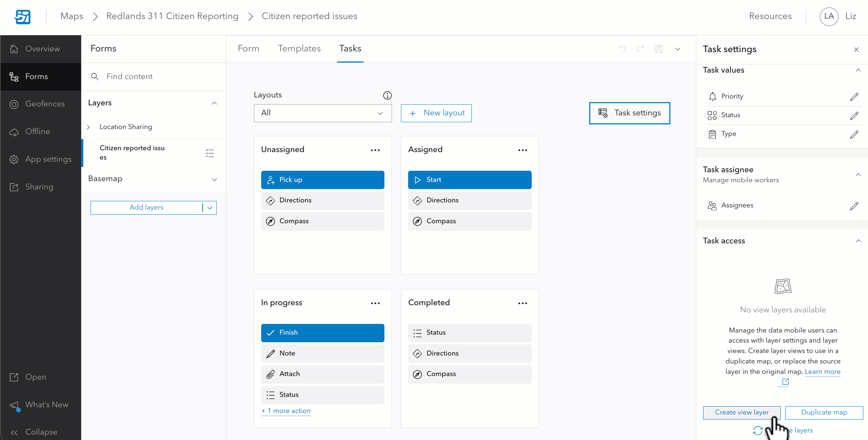The width and height of the screenshot is (868, 440).
Task: Switch to the Templates tab
Action: (299, 49)
